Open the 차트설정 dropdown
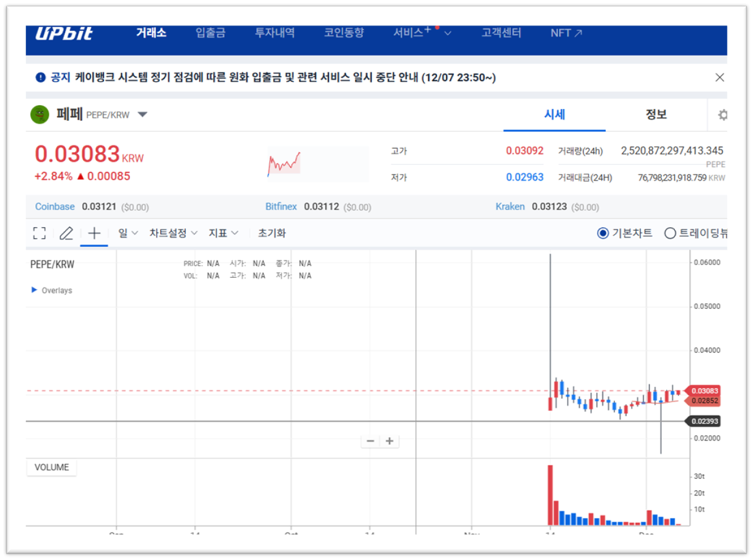753x560 pixels. tap(173, 233)
